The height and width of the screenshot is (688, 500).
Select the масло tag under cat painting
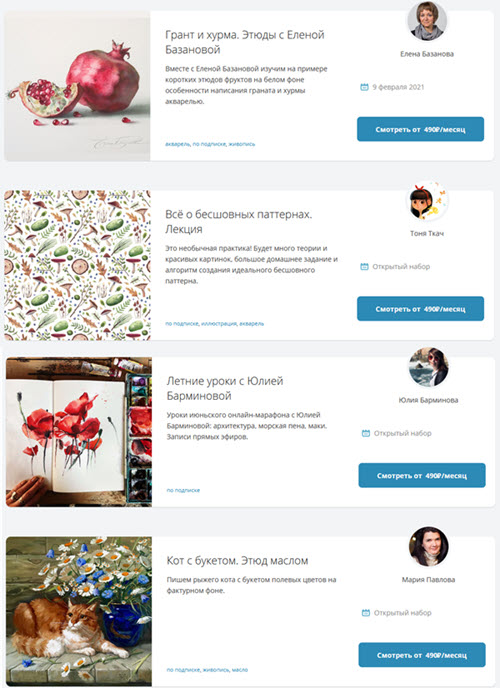coord(240,670)
